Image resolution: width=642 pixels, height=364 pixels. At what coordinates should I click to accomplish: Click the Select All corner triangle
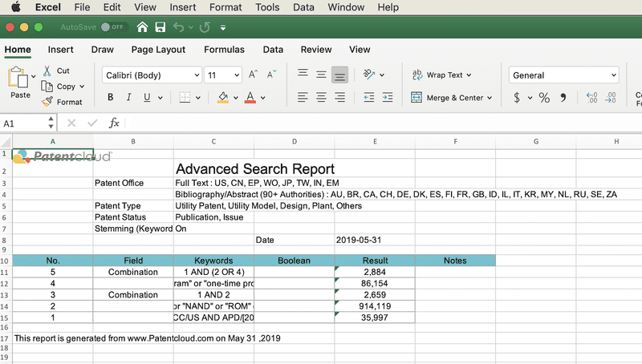6,141
